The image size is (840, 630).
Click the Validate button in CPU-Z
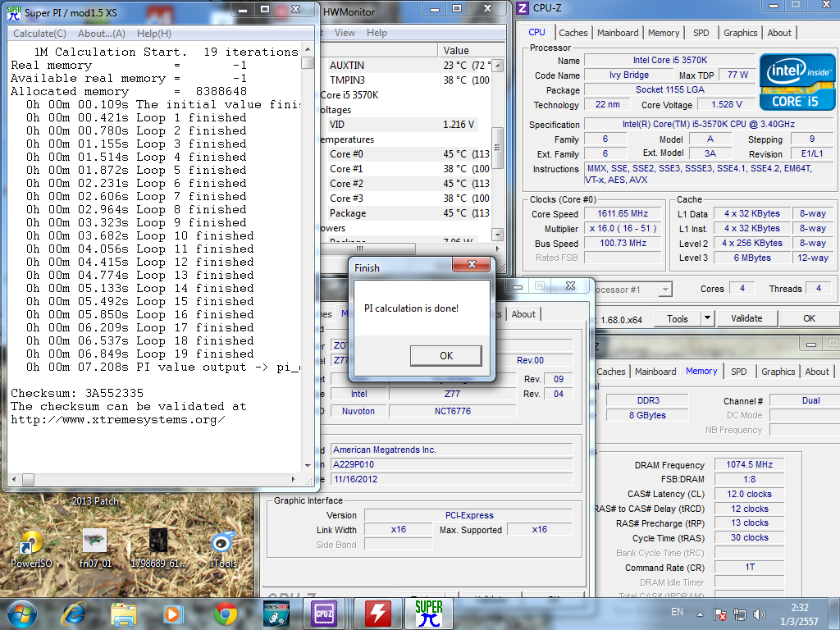tap(746, 318)
